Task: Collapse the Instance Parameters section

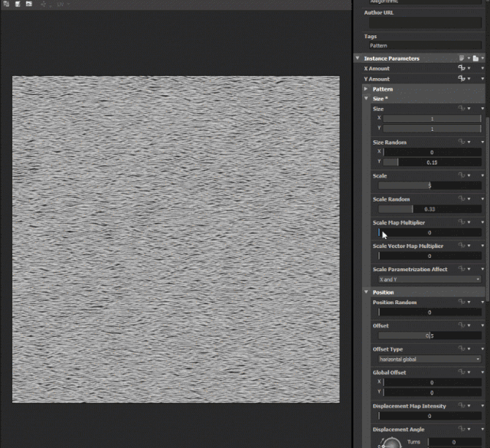Action: [358, 58]
